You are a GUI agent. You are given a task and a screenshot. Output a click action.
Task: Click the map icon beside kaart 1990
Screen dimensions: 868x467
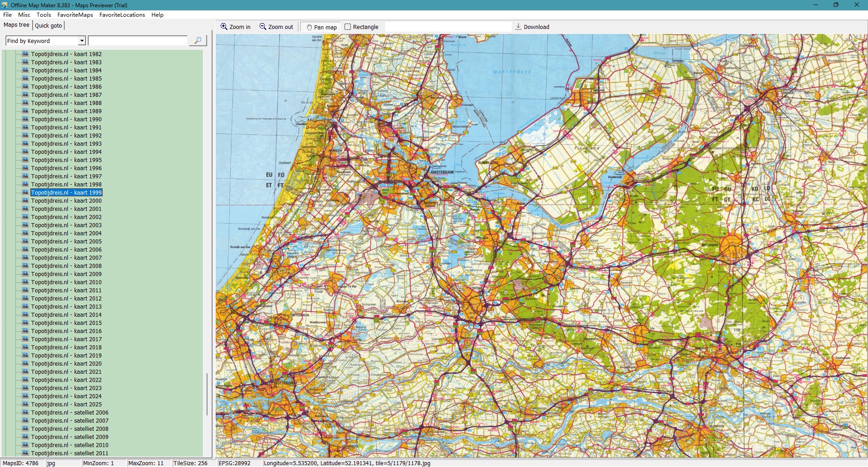pyautogui.click(x=26, y=119)
